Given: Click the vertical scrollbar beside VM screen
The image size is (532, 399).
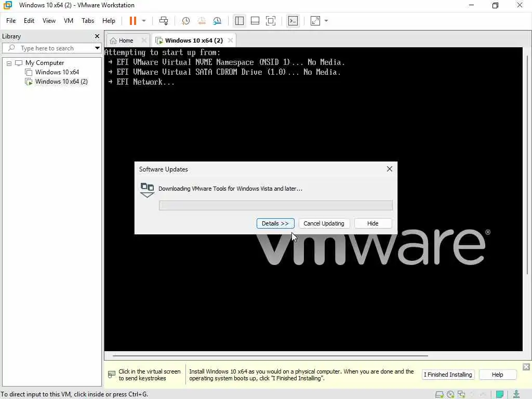Looking at the screenshot, I should 527,165.
